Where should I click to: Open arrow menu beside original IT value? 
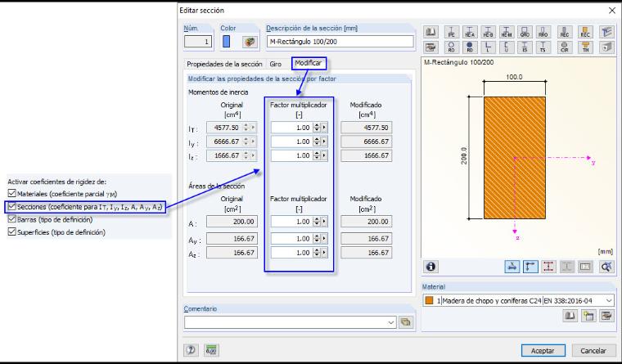point(254,128)
